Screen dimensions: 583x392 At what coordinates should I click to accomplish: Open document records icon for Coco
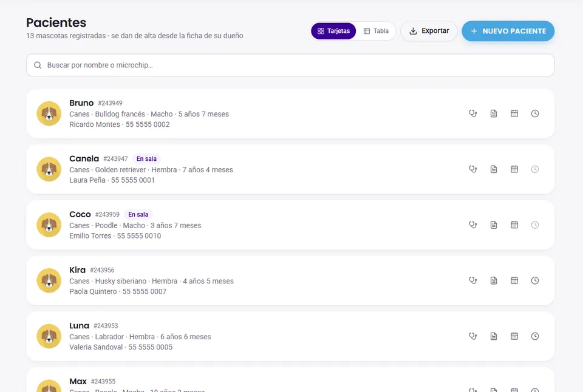[493, 225]
